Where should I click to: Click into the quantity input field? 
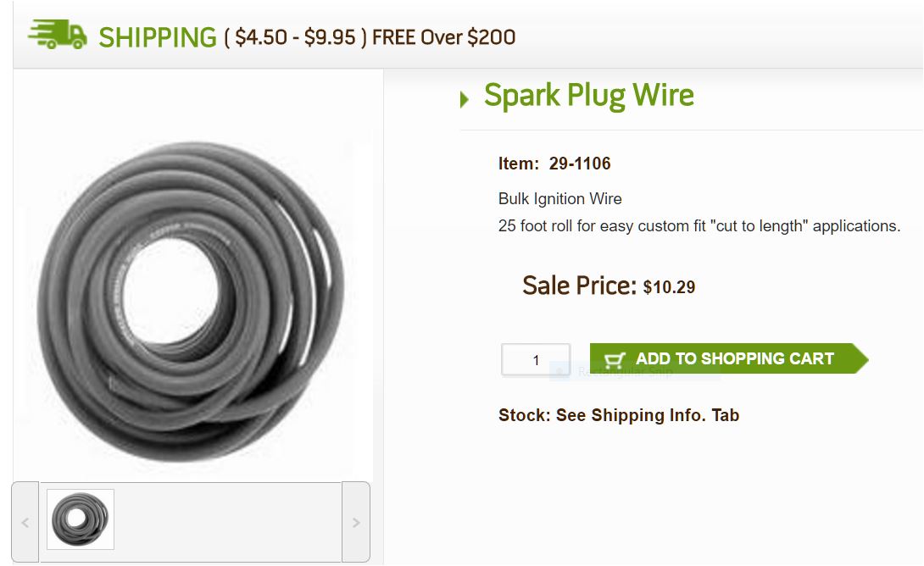coord(536,360)
